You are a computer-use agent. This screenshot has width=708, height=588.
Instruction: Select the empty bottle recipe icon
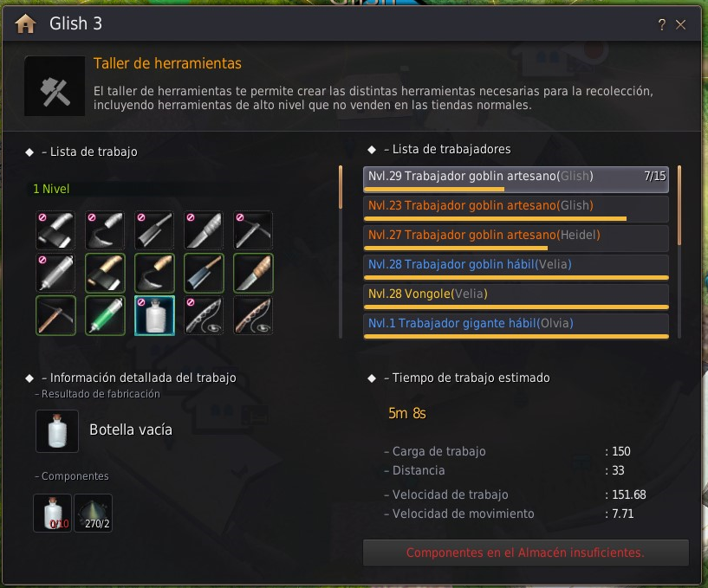pos(154,316)
